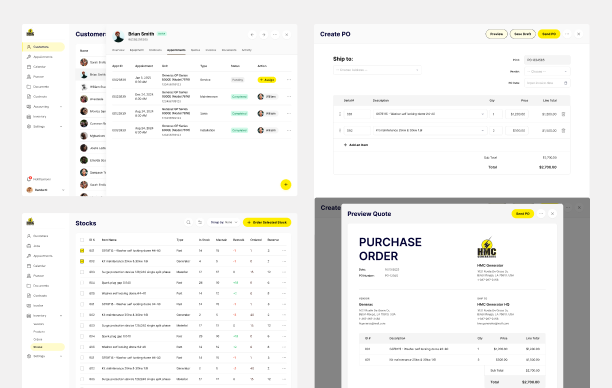This screenshot has height=388, width=612.
Task: Open Appointments in the Customers window sidebar
Action: (43, 57)
